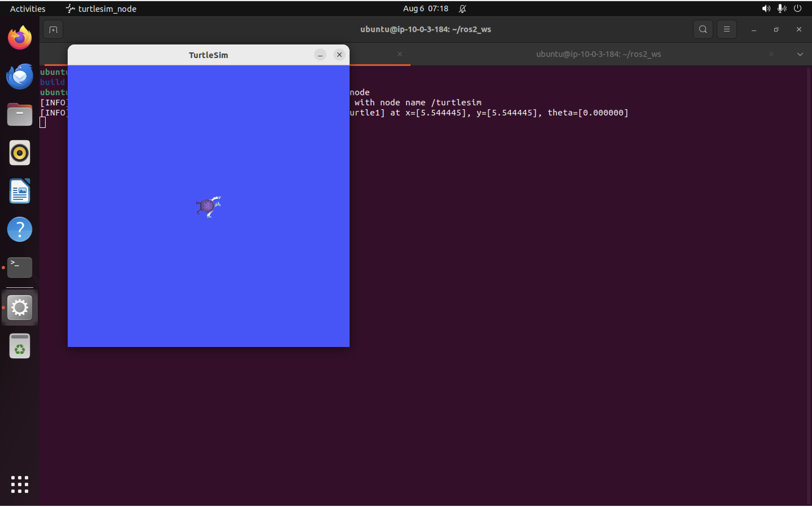Viewport: 812px width, 507px height.
Task: Open the Trash
Action: (19, 346)
